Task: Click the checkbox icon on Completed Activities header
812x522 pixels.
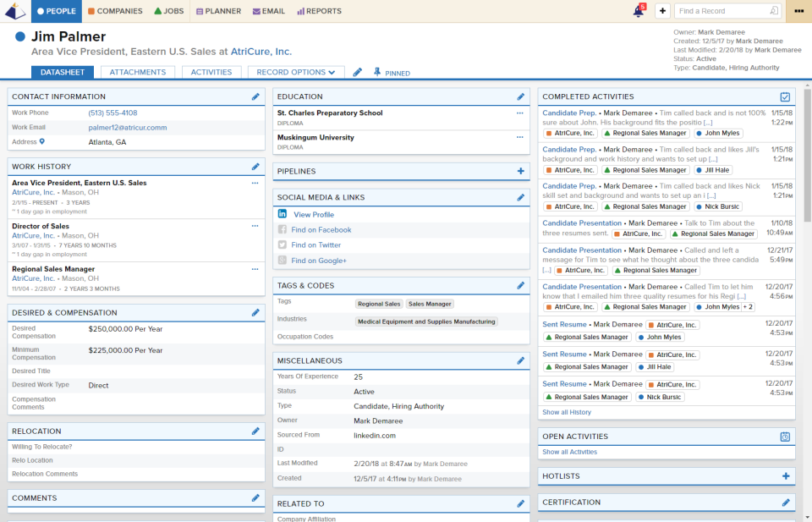Action: pyautogui.click(x=785, y=96)
